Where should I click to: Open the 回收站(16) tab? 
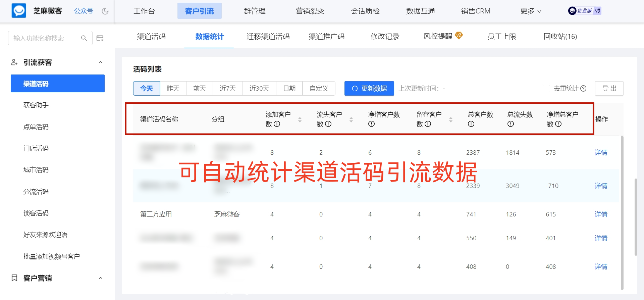[560, 36]
